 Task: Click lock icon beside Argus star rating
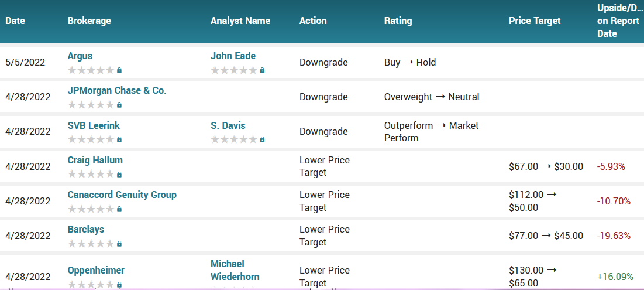119,70
